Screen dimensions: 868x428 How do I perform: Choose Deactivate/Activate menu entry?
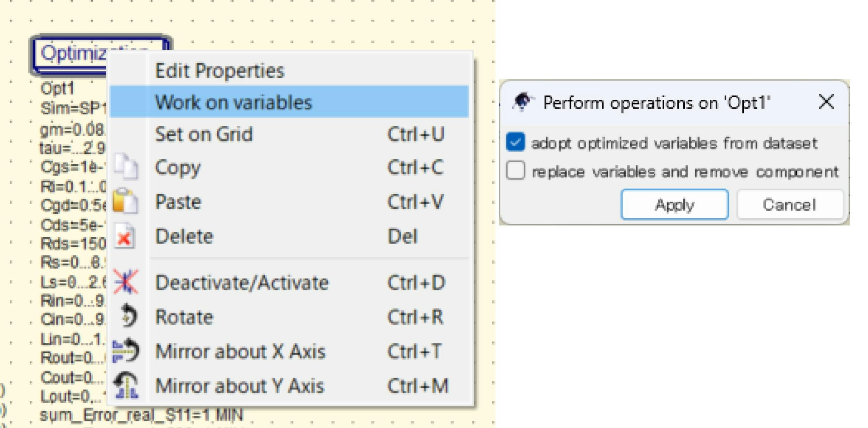(242, 282)
